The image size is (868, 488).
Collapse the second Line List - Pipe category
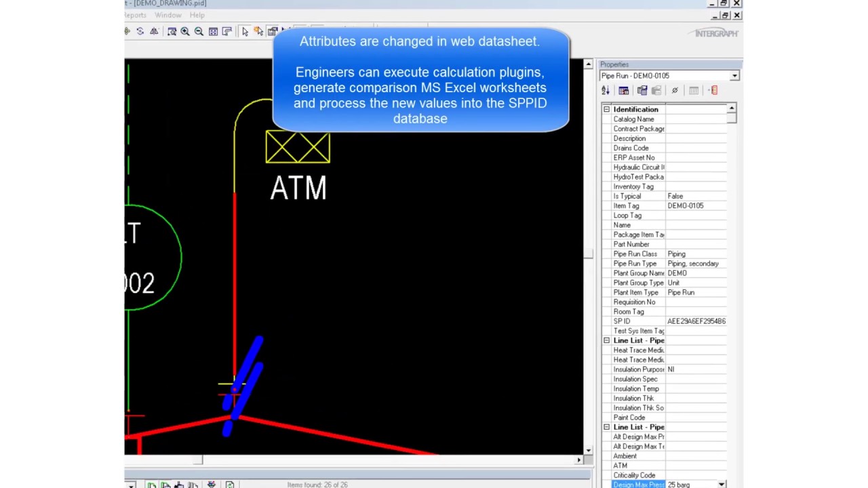tap(606, 427)
